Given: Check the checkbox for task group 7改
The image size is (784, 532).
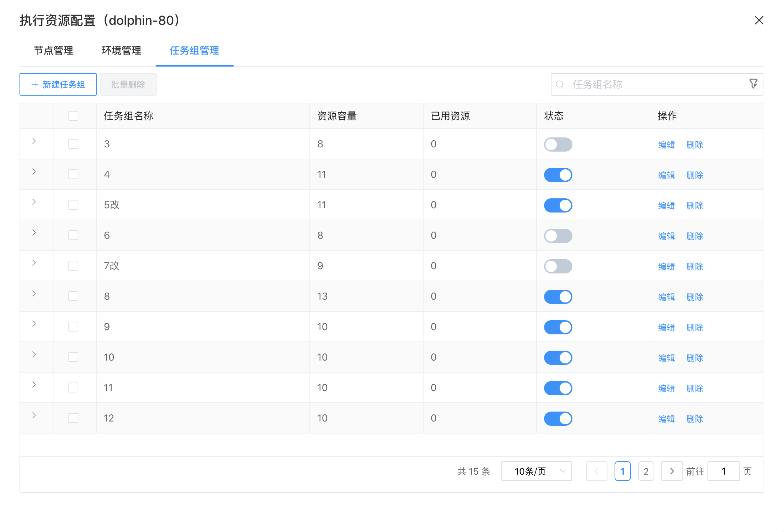Looking at the screenshot, I should pyautogui.click(x=73, y=266).
